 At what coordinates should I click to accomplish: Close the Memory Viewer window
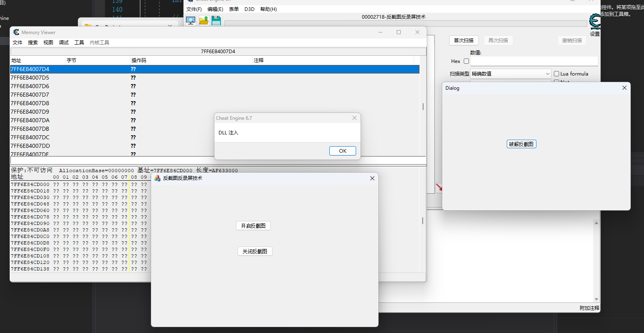coord(417,32)
